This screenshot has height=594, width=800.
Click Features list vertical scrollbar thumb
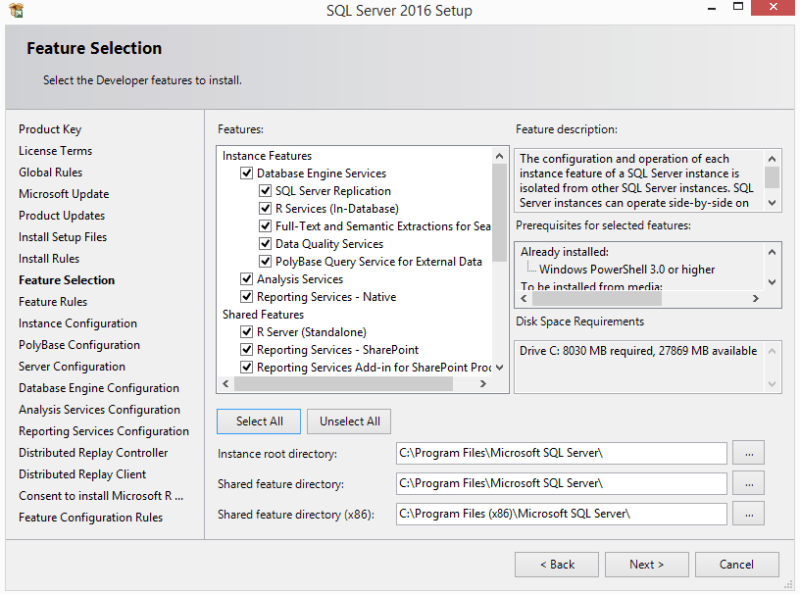coord(499,213)
